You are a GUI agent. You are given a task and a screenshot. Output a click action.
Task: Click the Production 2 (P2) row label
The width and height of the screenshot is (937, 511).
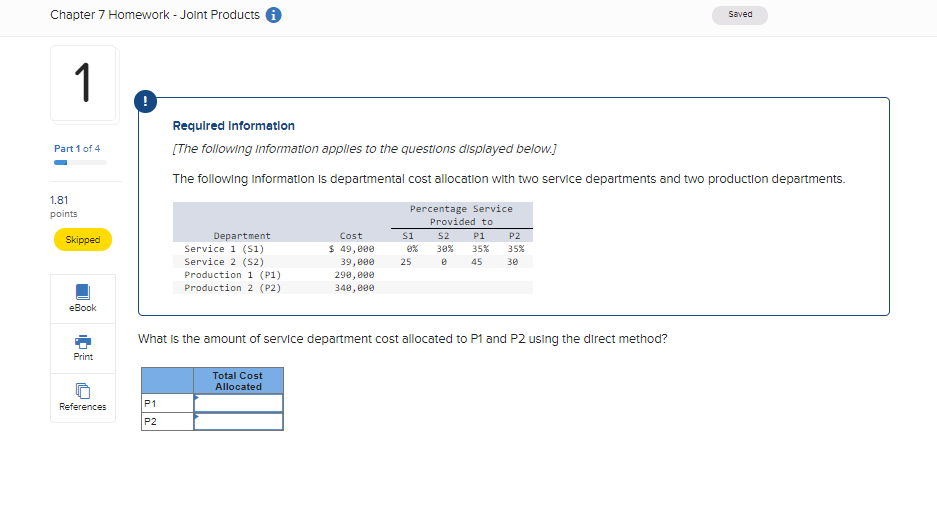point(232,288)
